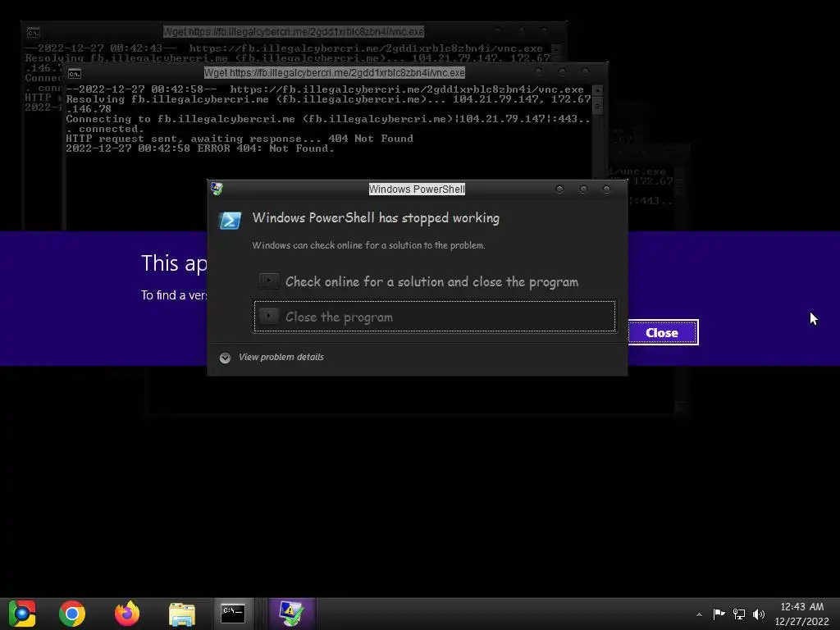Select the 'ERROR 404: Not Found.' line
This screenshot has height=630, width=840.
point(200,148)
